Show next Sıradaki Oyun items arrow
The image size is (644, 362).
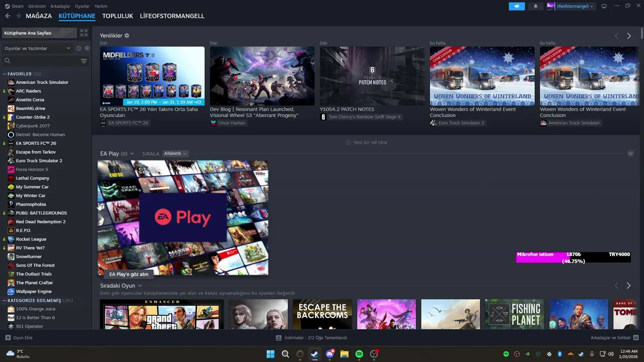(x=628, y=286)
